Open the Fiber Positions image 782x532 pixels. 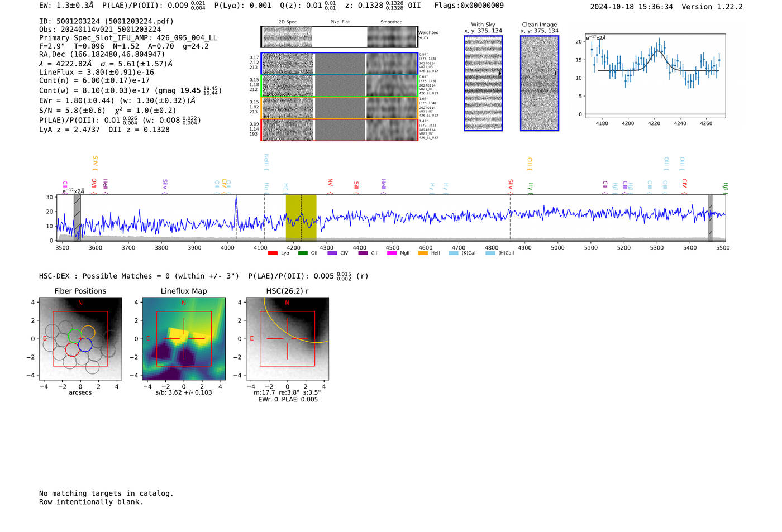click(x=80, y=339)
